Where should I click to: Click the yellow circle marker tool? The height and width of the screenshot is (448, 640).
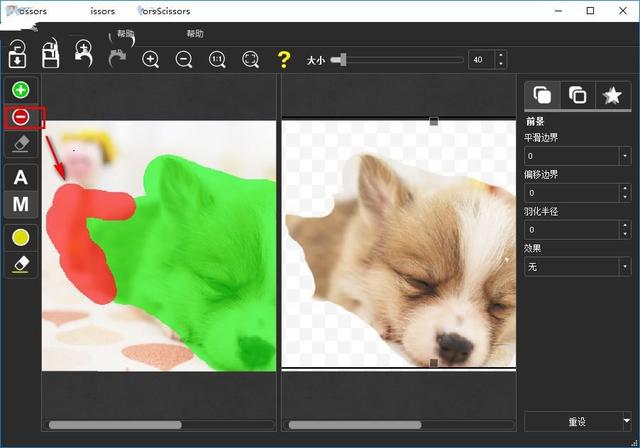pyautogui.click(x=20, y=237)
